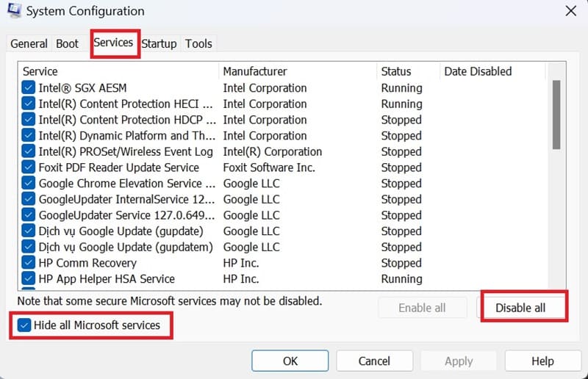Click the Apply button
This screenshot has width=588, height=379.
click(459, 361)
